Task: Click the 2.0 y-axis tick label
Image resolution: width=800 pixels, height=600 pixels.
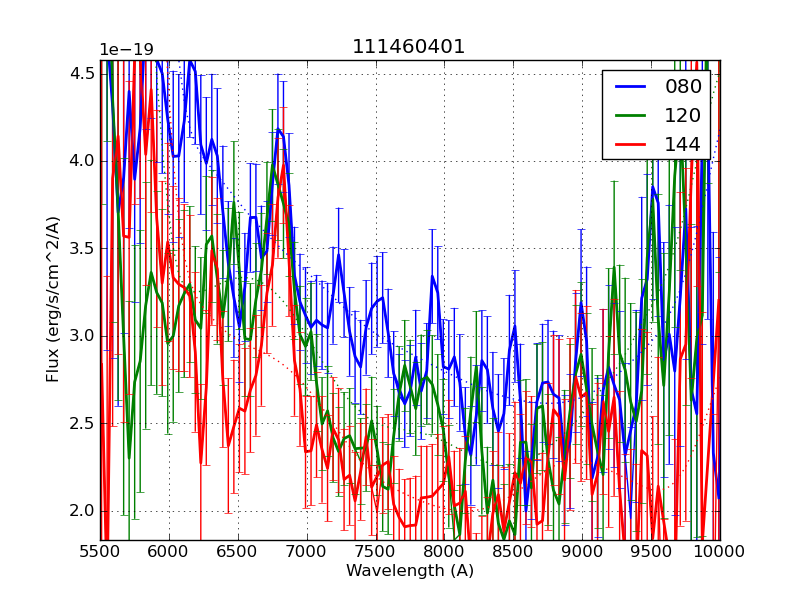Action: click(82, 511)
